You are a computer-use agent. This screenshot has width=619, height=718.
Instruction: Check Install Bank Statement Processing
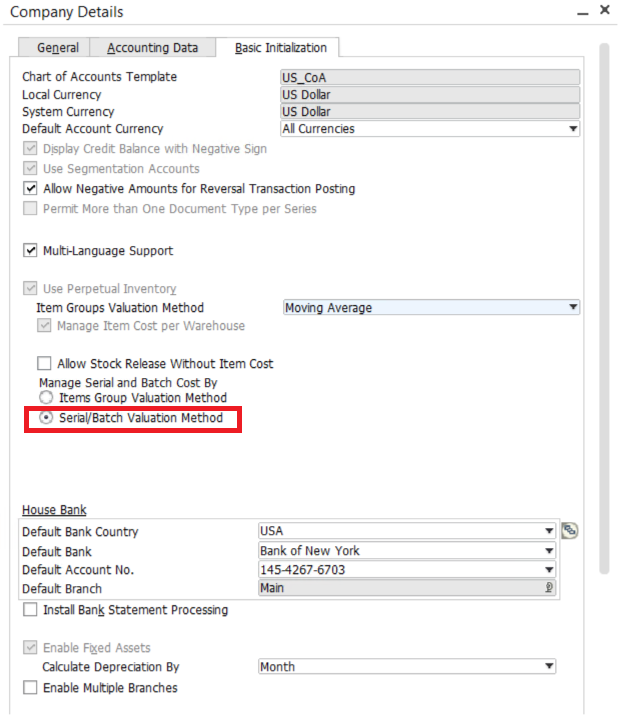[30, 610]
